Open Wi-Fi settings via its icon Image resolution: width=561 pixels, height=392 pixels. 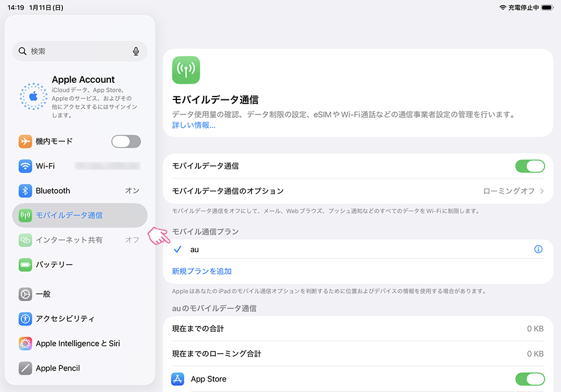pos(25,166)
